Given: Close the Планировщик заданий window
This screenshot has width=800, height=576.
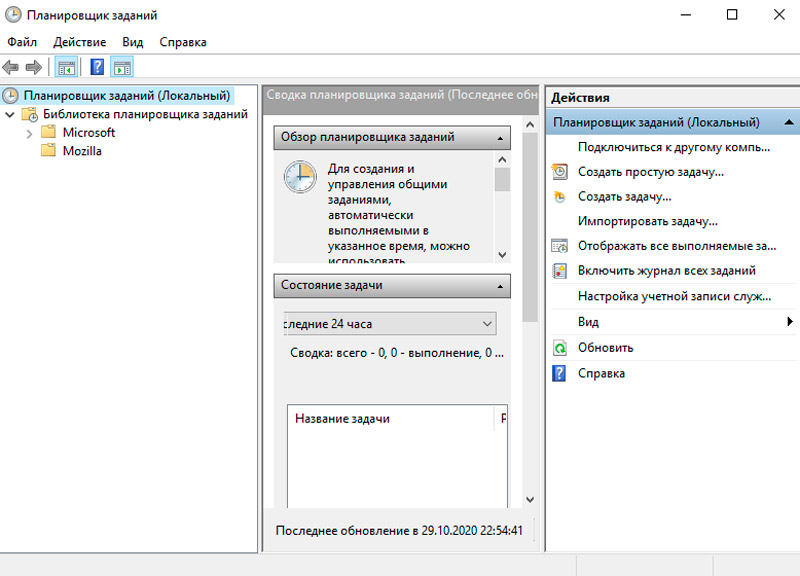Looking at the screenshot, I should click(779, 15).
